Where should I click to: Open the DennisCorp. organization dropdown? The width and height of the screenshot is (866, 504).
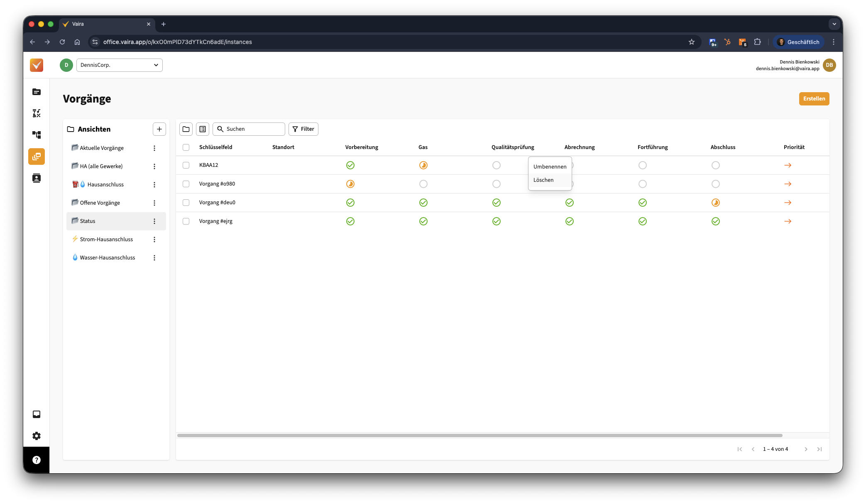coord(120,65)
